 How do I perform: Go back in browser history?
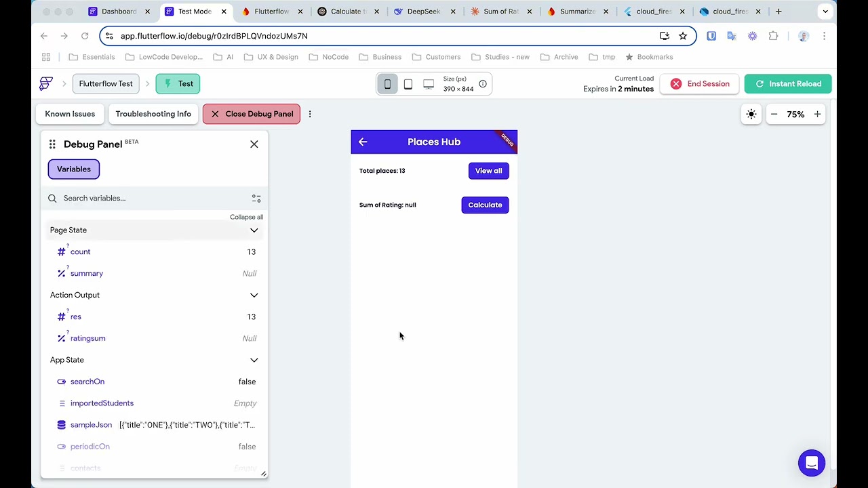(x=44, y=36)
